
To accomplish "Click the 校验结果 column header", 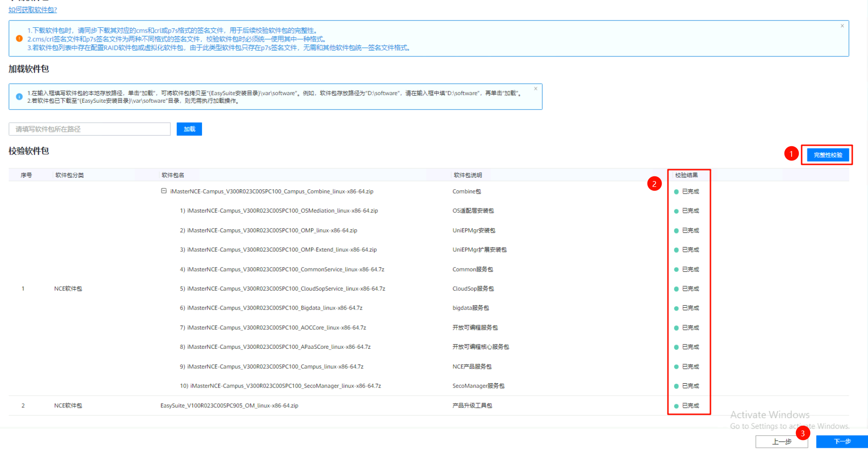I will point(686,175).
